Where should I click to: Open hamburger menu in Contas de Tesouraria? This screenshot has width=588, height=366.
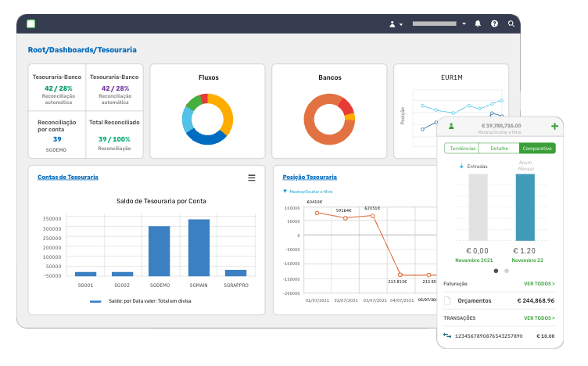(252, 178)
